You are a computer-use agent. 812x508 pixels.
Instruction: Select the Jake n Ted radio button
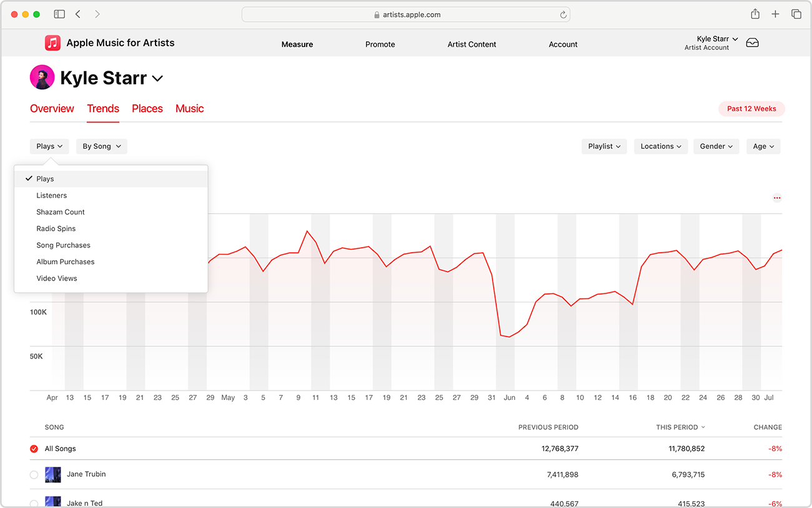34,502
